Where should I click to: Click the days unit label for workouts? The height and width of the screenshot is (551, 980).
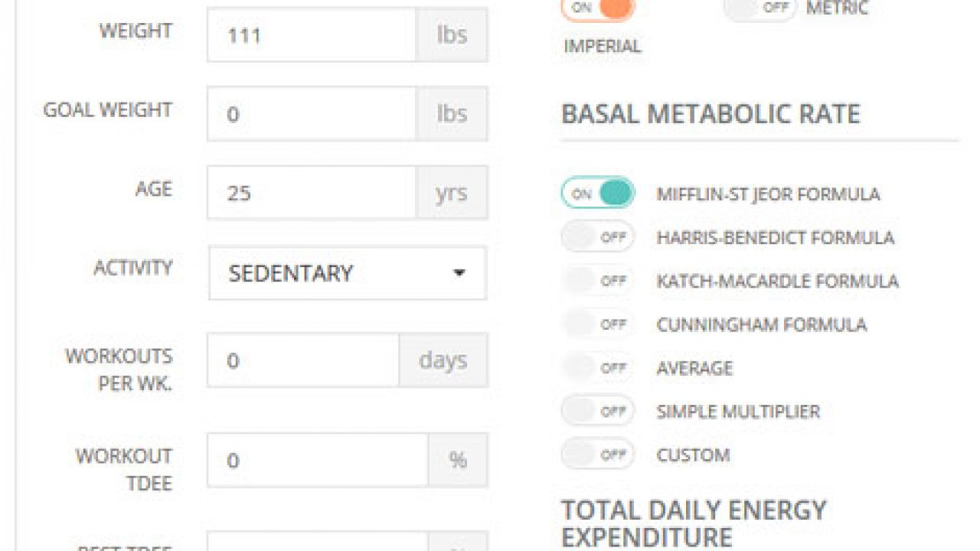(443, 360)
